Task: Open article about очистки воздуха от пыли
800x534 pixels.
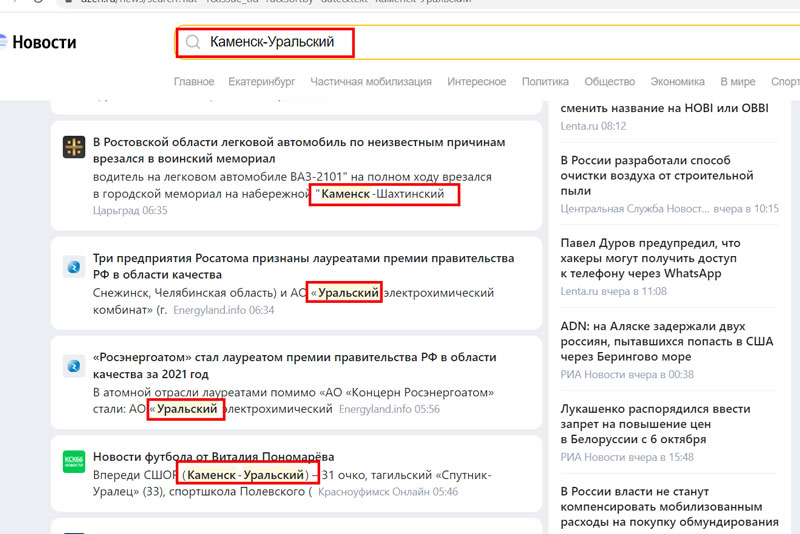Action: coord(657,175)
